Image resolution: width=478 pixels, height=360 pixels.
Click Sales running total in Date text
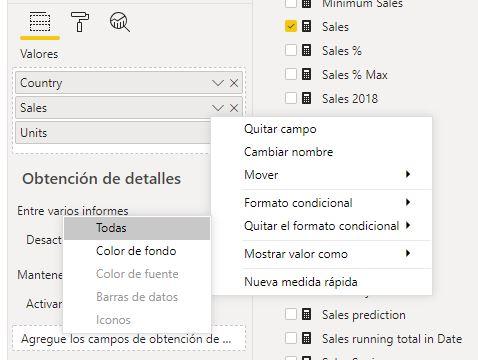pyautogui.click(x=392, y=339)
